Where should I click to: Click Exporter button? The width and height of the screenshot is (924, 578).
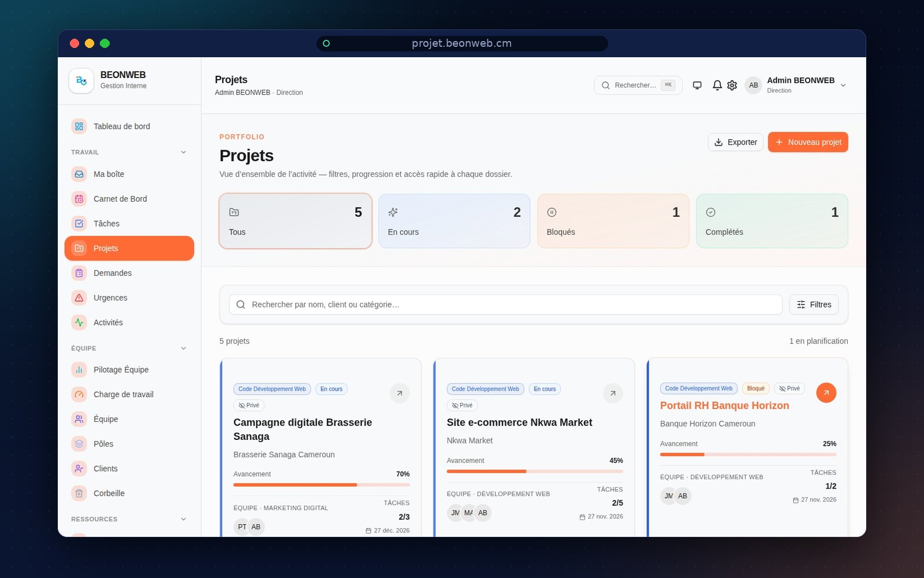pos(736,142)
